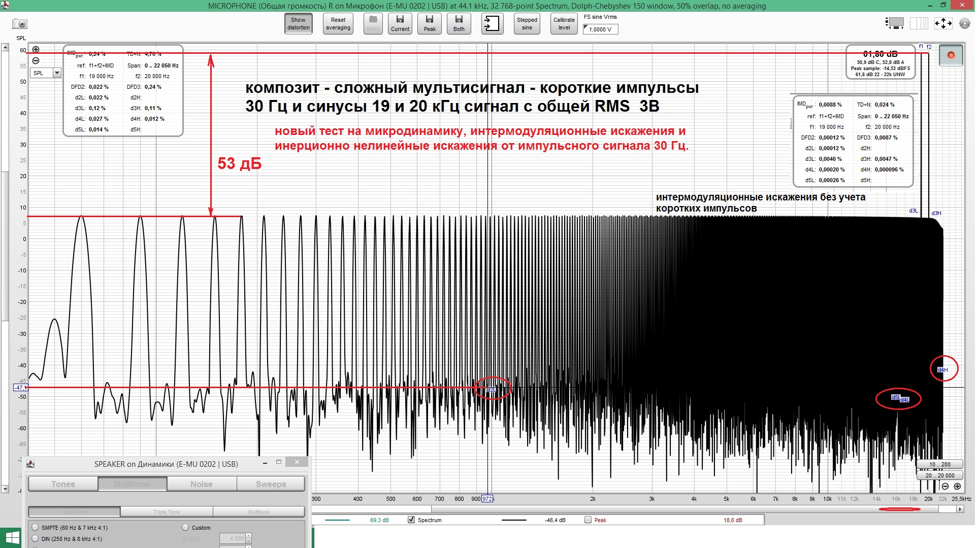Select the SMPTE (60 Hz & 7 kHz) radio
The image size is (980, 548).
(x=35, y=528)
